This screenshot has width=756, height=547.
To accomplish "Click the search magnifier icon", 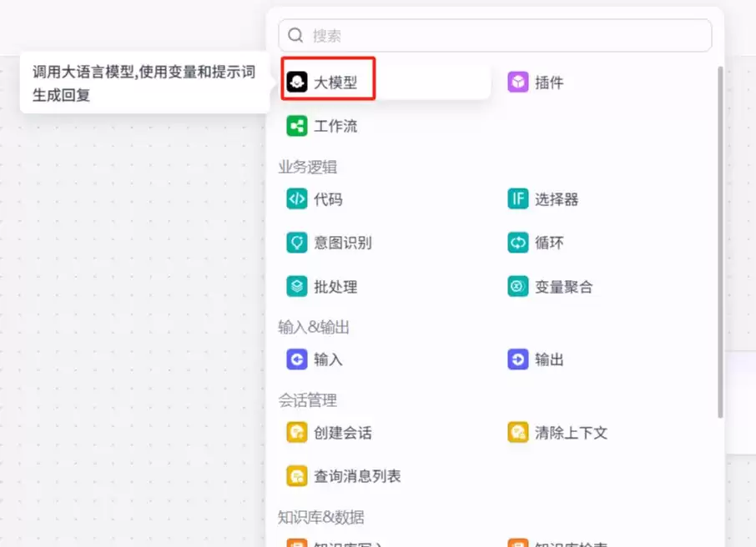I will point(295,35).
